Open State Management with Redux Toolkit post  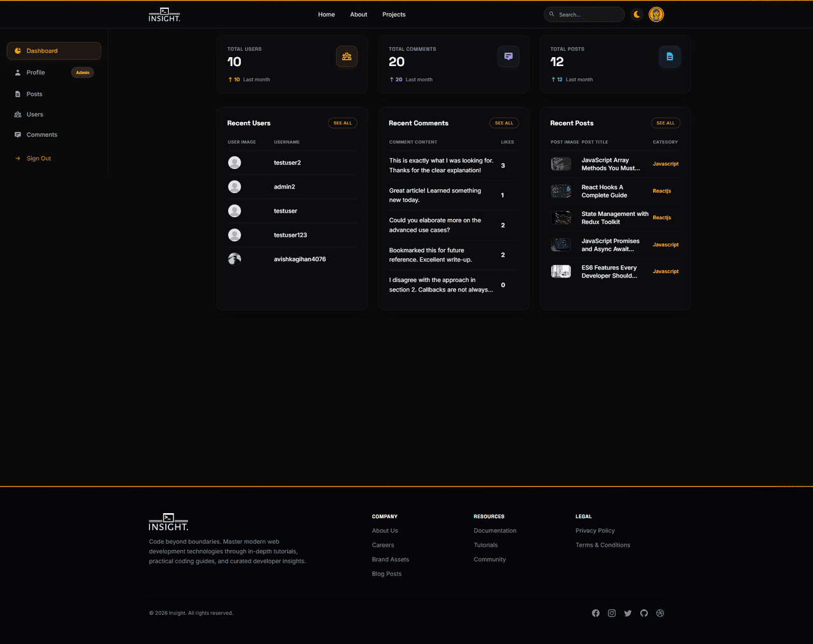(x=615, y=218)
